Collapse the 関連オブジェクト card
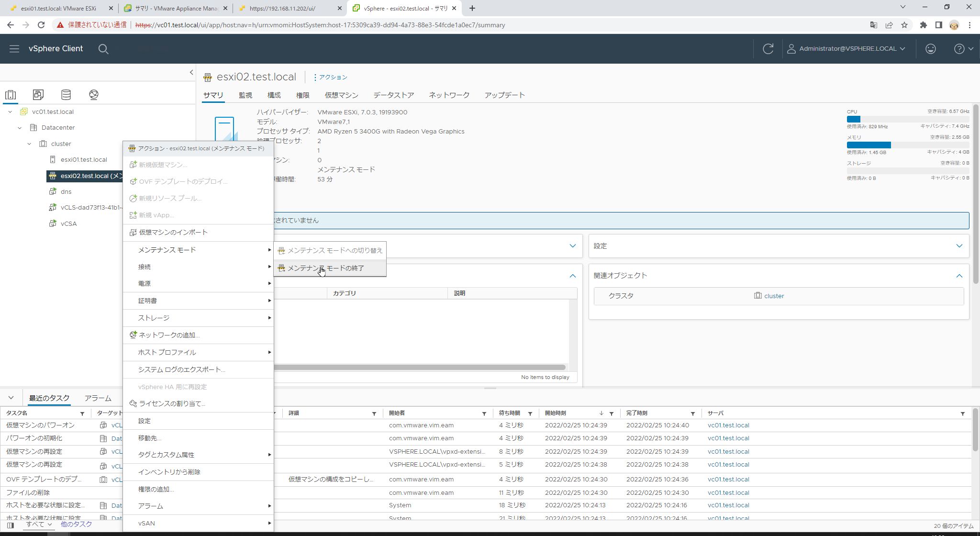980x536 pixels. (959, 276)
